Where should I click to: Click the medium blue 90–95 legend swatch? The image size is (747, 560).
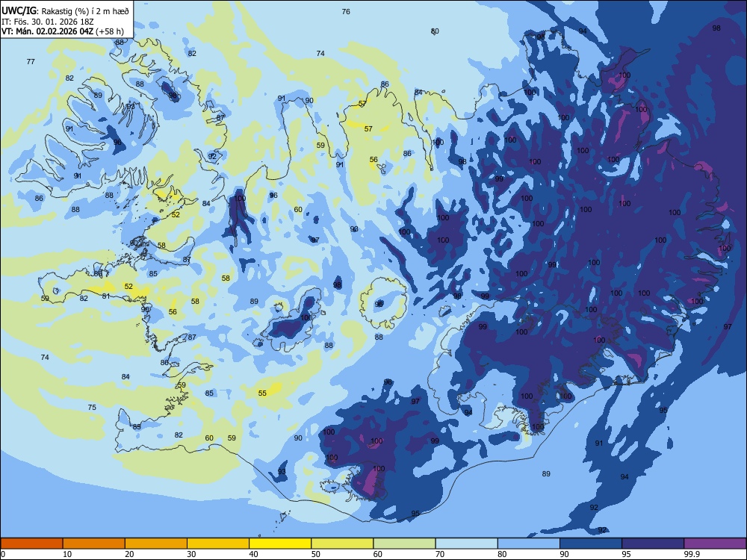point(591,544)
